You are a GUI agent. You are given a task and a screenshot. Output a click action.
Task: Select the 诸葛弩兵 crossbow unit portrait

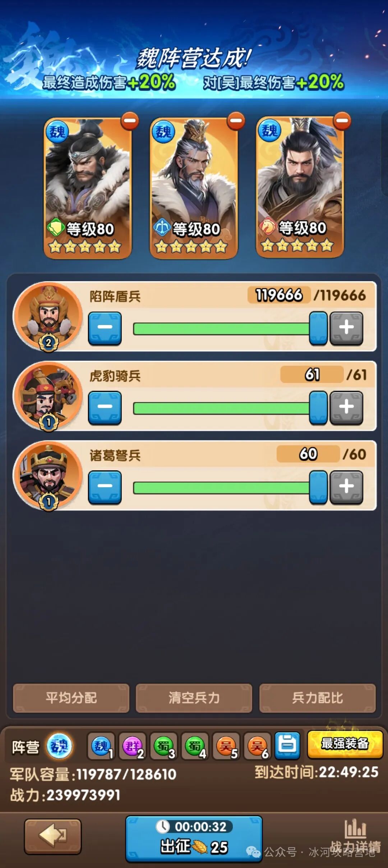click(48, 475)
